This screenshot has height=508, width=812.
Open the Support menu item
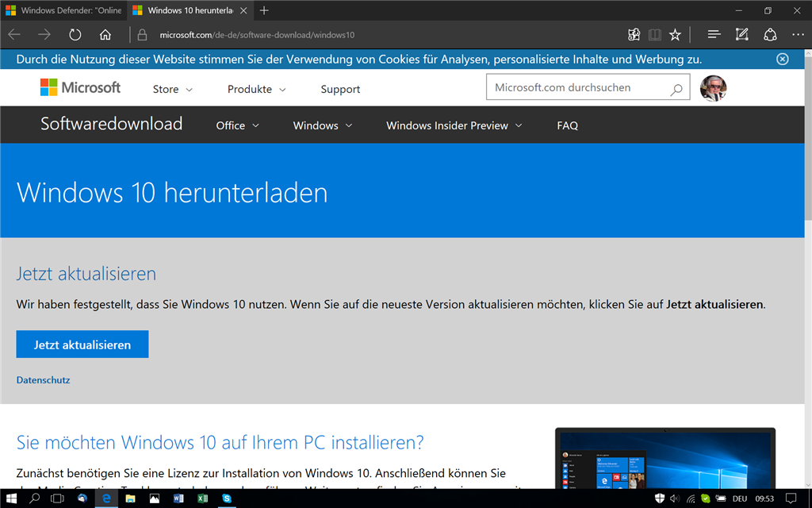pyautogui.click(x=340, y=89)
